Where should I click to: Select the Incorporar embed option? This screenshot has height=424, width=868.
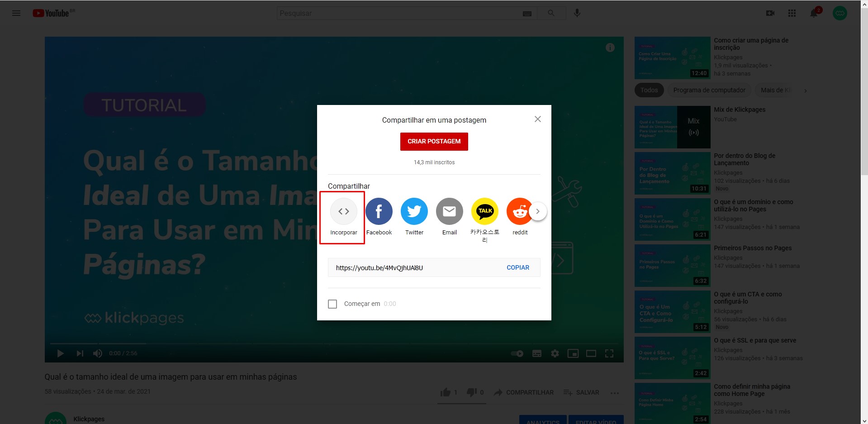pyautogui.click(x=344, y=218)
